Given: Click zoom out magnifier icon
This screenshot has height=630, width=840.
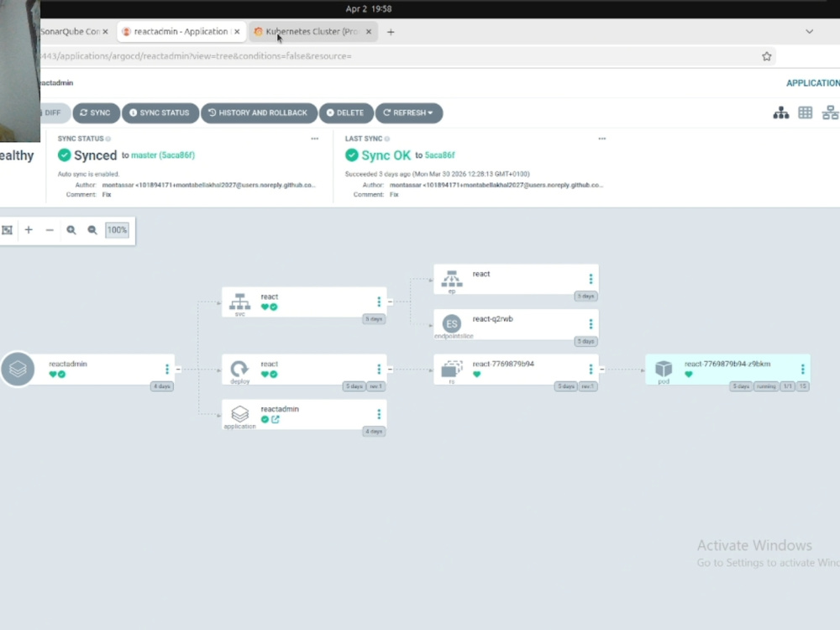Looking at the screenshot, I should [92, 230].
